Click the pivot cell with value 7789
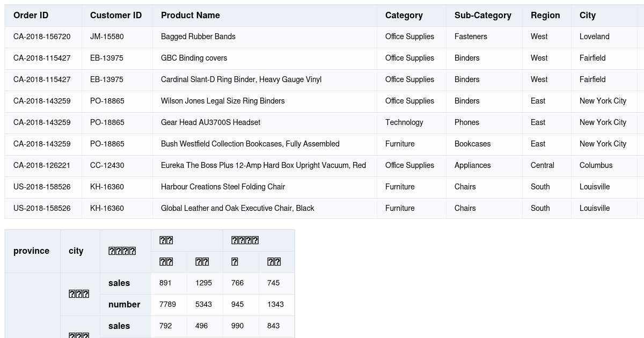 (x=167, y=305)
